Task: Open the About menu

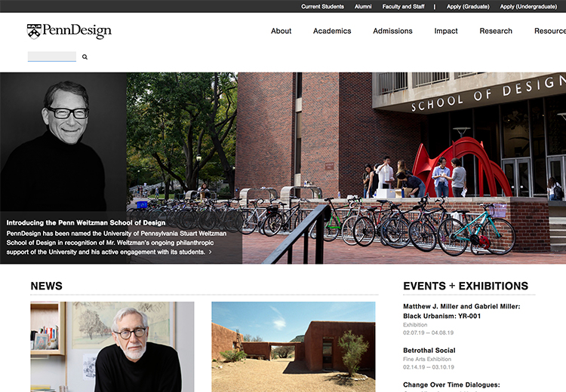Action: tap(281, 31)
